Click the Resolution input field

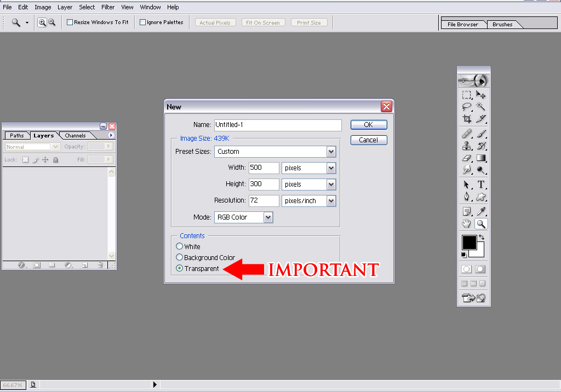(x=264, y=200)
